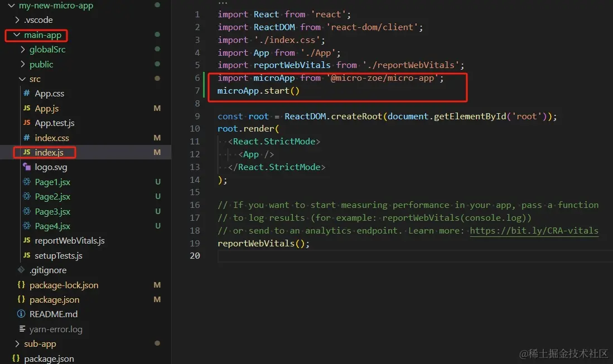
Task: Click the U status badge beside Page1.jsx
Action: pyautogui.click(x=158, y=182)
